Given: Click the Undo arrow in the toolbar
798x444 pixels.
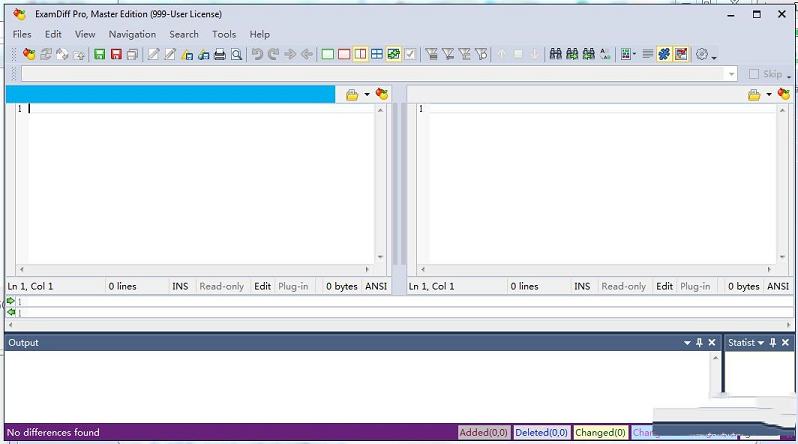Looking at the screenshot, I should click(258, 54).
